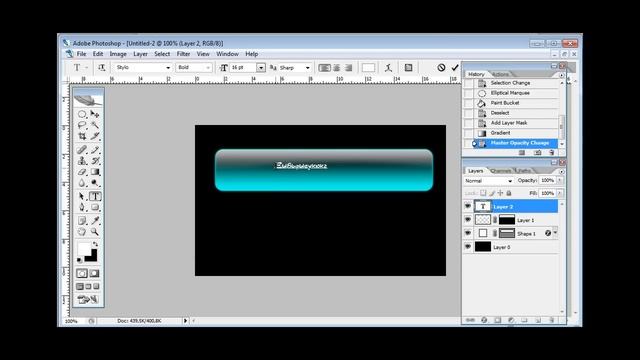Select the Notes tool

(x=82, y=221)
